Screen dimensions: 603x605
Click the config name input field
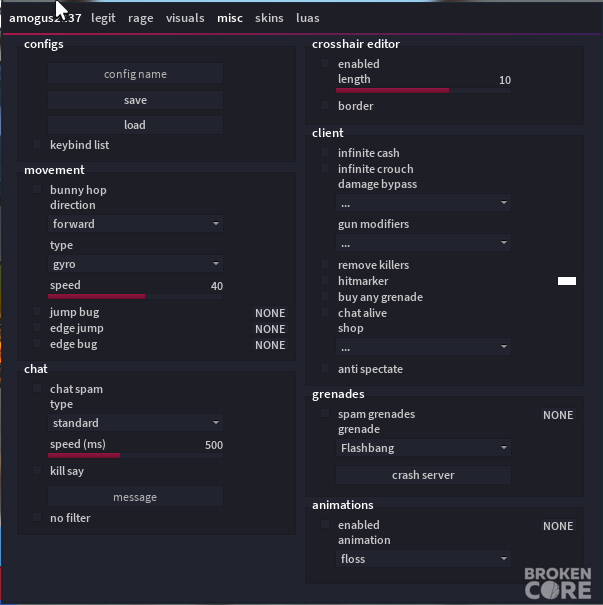pyautogui.click(x=135, y=74)
